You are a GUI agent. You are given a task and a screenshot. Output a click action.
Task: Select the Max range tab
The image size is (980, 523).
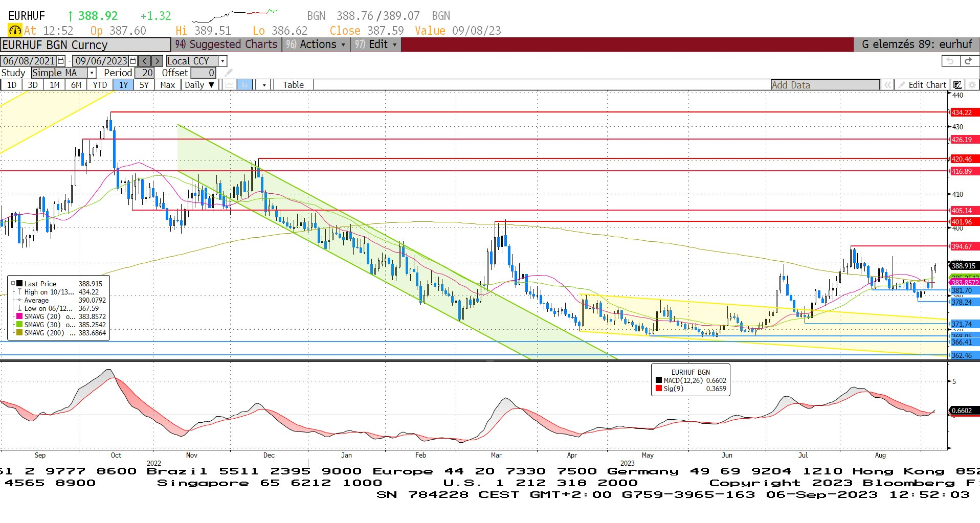click(168, 85)
